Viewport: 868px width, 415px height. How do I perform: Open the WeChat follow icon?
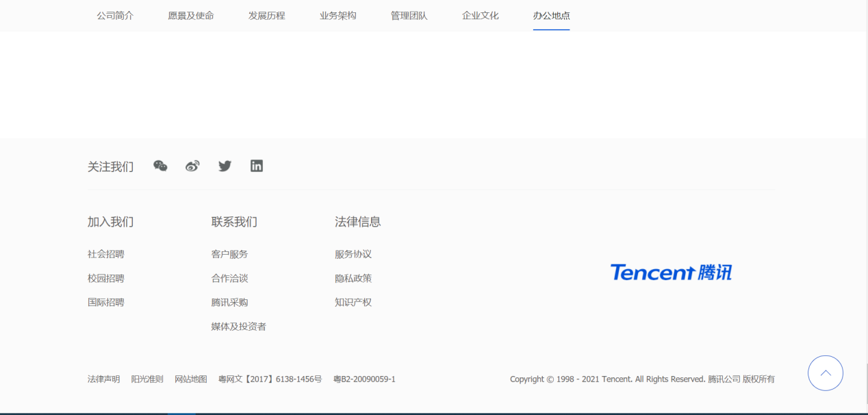click(160, 166)
